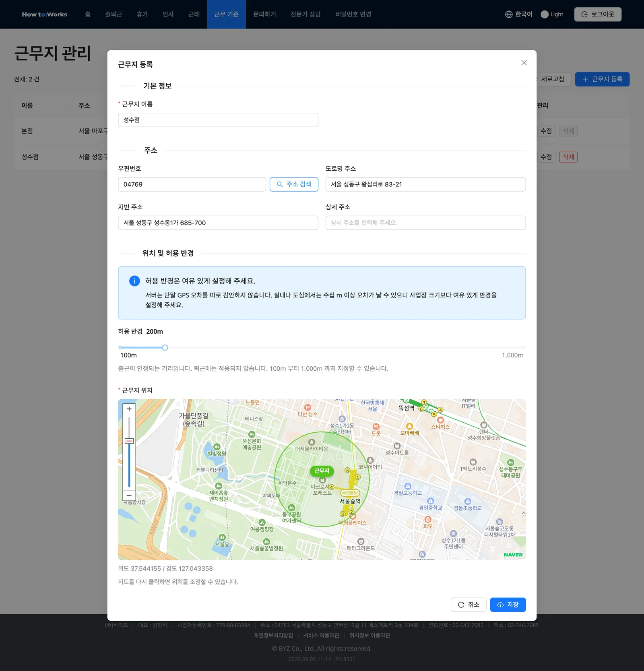Click the 지번 주소 input field
The image size is (644, 671).
pos(218,223)
